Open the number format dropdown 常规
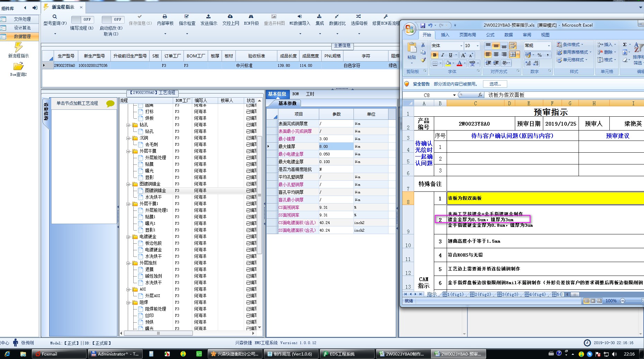The width and height of the screenshot is (644, 359). tap(548, 46)
